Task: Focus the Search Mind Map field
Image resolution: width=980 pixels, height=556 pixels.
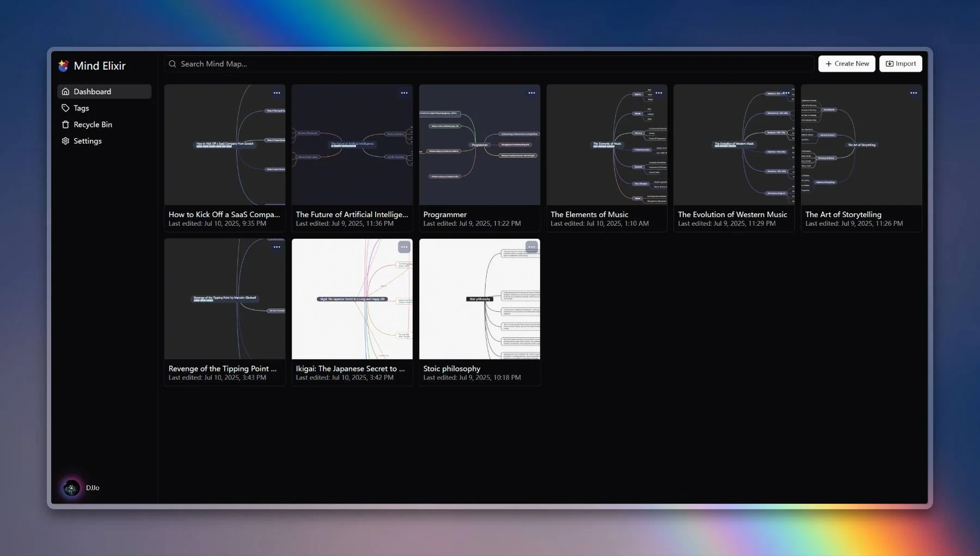Action: 490,64
